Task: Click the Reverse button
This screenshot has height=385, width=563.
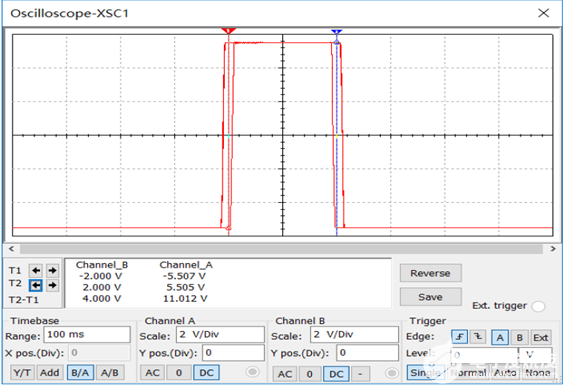Action: pyautogui.click(x=431, y=273)
